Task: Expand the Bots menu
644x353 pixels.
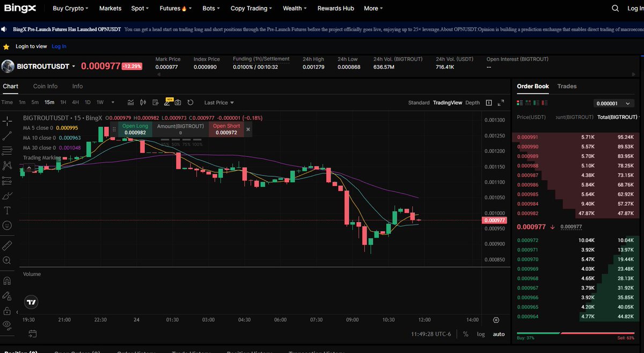Action: click(211, 9)
